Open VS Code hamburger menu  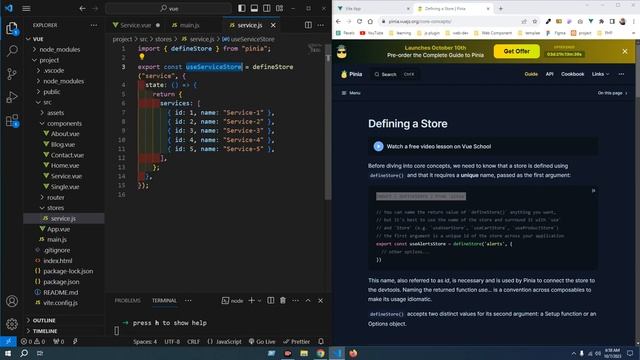point(26,8)
